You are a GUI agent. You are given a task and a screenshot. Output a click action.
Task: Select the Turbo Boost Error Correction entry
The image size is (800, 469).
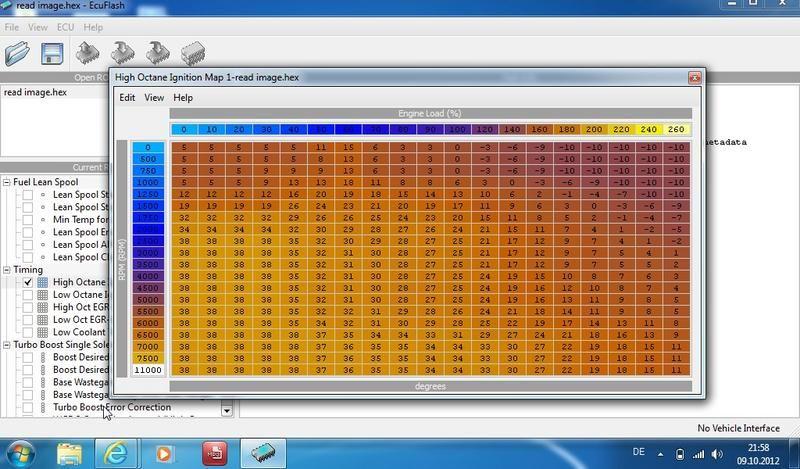[x=111, y=407]
